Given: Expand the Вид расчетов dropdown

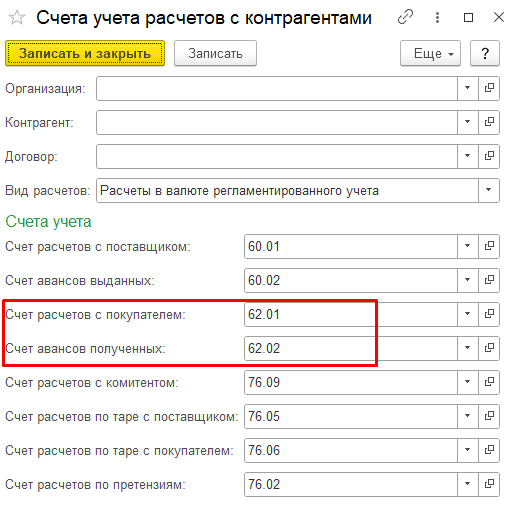Looking at the screenshot, I should (489, 190).
